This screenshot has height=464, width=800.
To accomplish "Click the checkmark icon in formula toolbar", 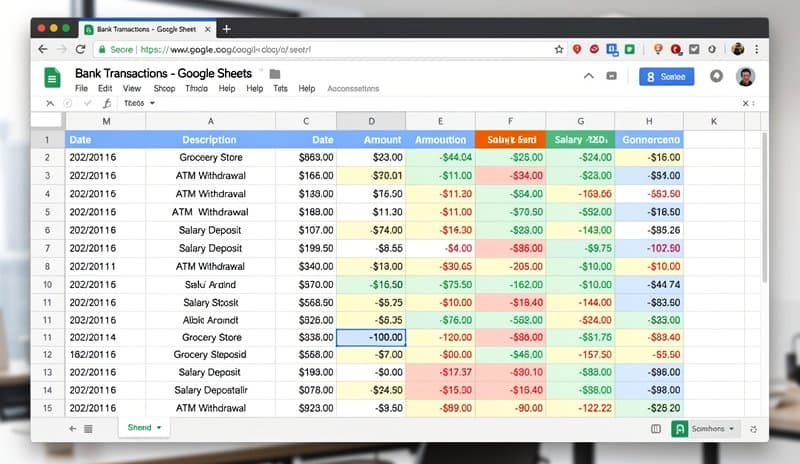I will tap(88, 103).
